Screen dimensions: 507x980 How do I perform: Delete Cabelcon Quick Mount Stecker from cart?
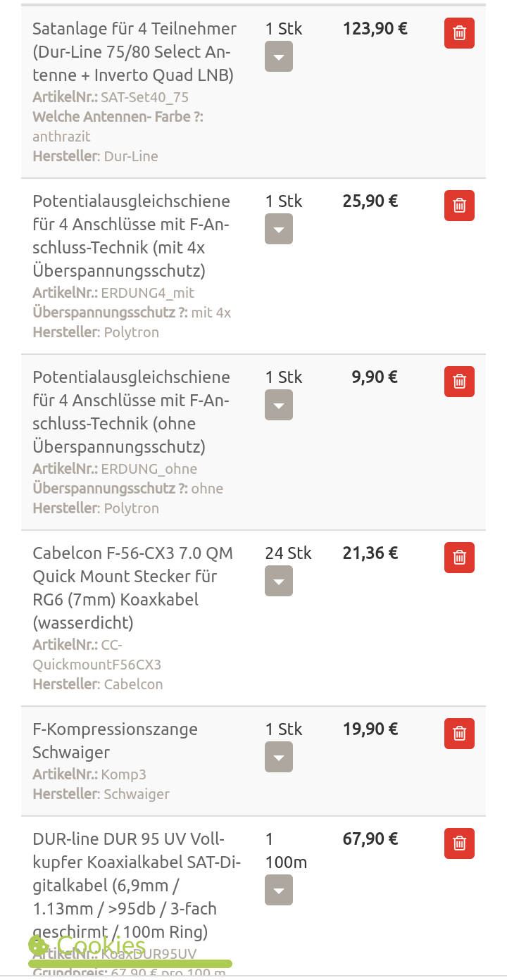click(459, 558)
